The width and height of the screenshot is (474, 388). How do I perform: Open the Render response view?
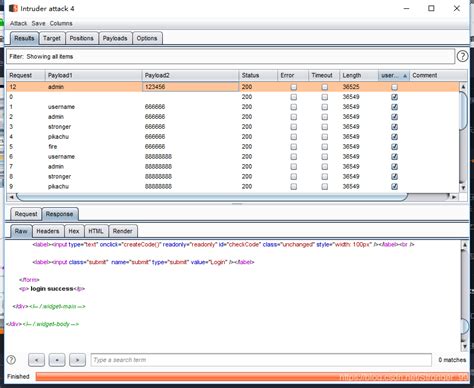click(x=122, y=231)
